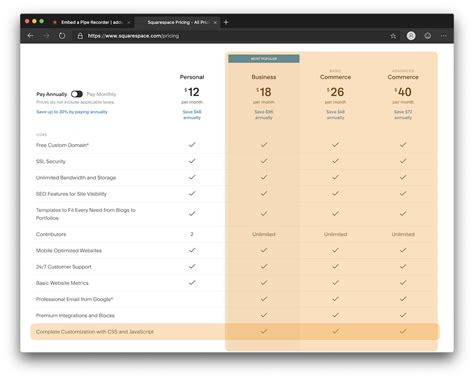Viewport: 474px width, 379px height.
Task: Click Advanced Commerce checkmark for CSS and JavaScript
Action: pyautogui.click(x=403, y=331)
